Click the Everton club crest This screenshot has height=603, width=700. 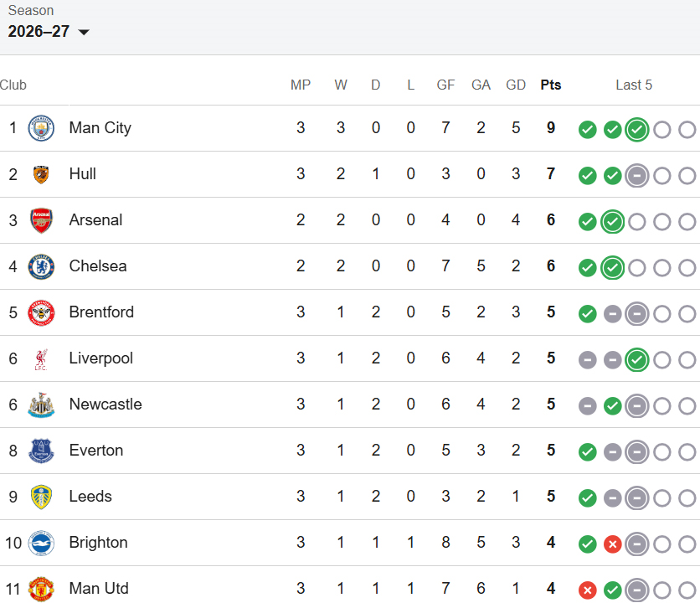tap(41, 451)
